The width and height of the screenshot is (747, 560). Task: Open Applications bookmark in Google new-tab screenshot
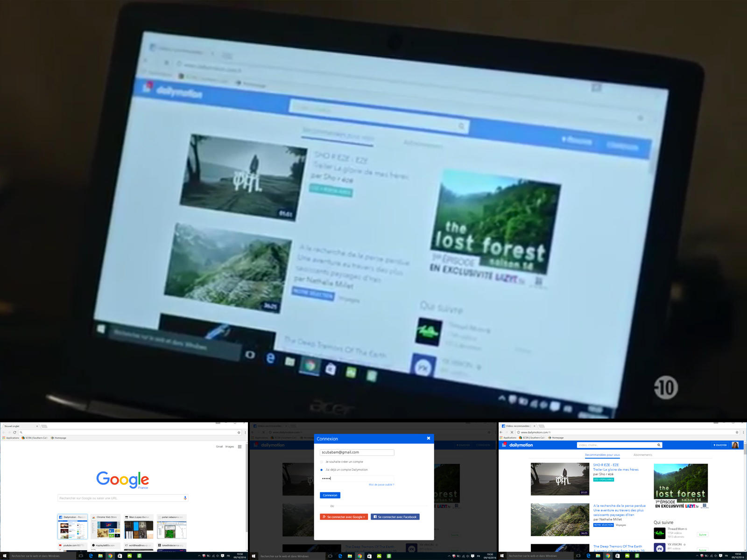[x=11, y=438]
